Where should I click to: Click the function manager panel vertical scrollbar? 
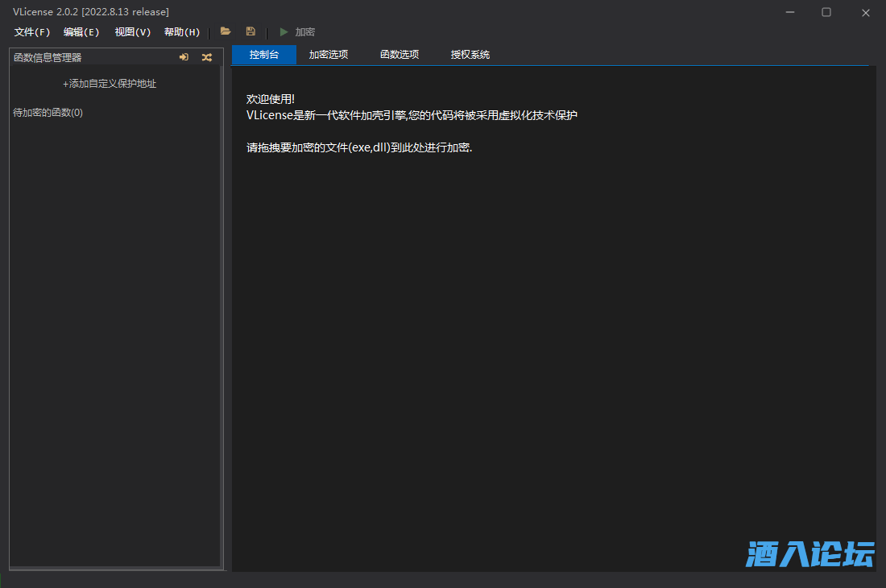tap(221, 314)
